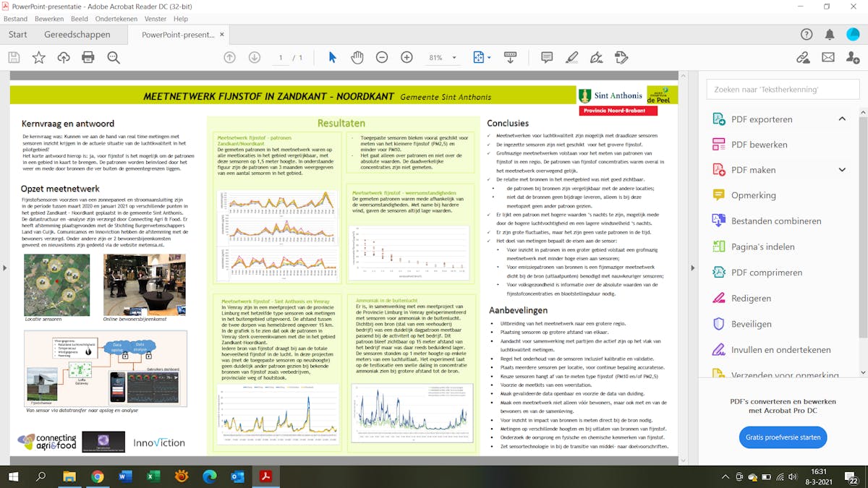This screenshot has height=488, width=868.
Task: Collapse the right tools pane arrow
Action: click(693, 268)
